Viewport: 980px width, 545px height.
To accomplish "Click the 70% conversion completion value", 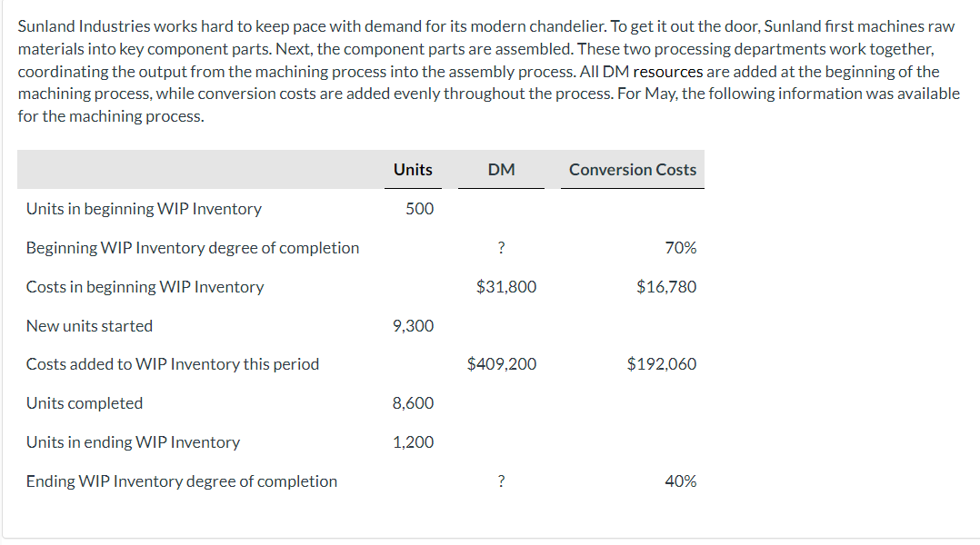I will [681, 248].
